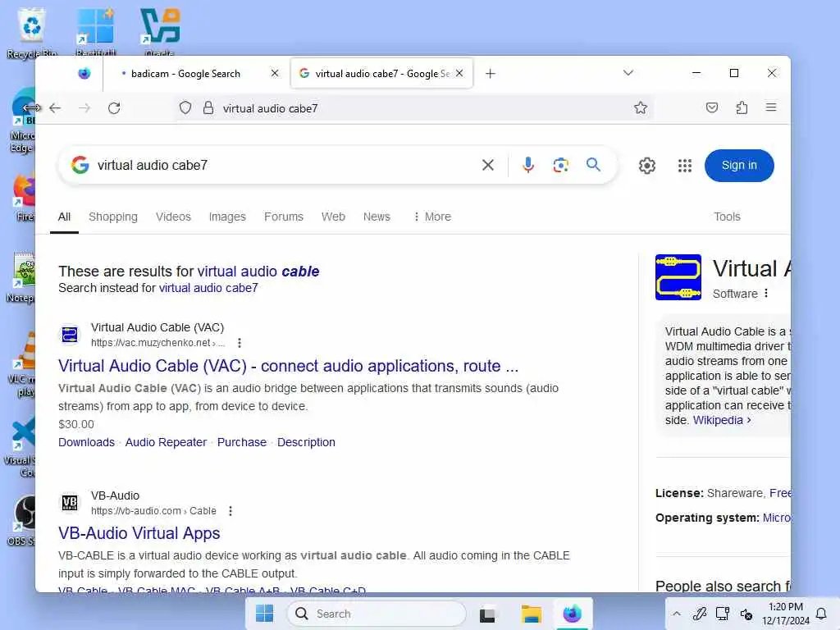Open File Explorer from taskbar
This screenshot has height=630, width=840.
point(531,614)
